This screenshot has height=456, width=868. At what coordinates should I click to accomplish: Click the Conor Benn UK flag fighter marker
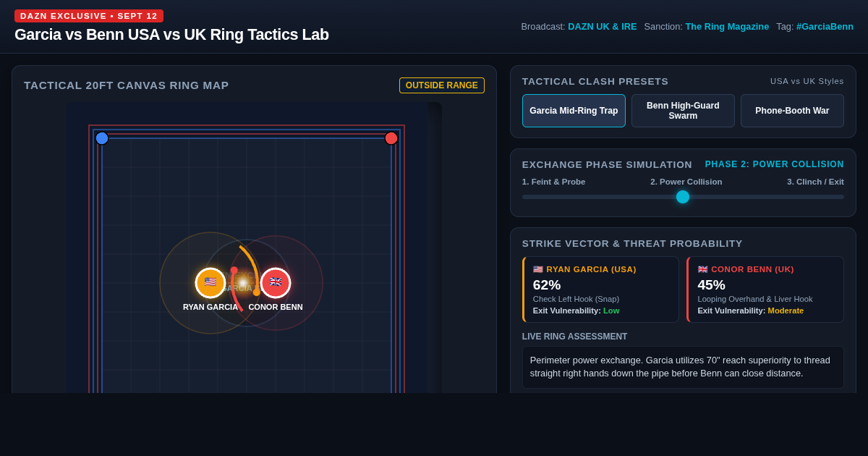276,283
